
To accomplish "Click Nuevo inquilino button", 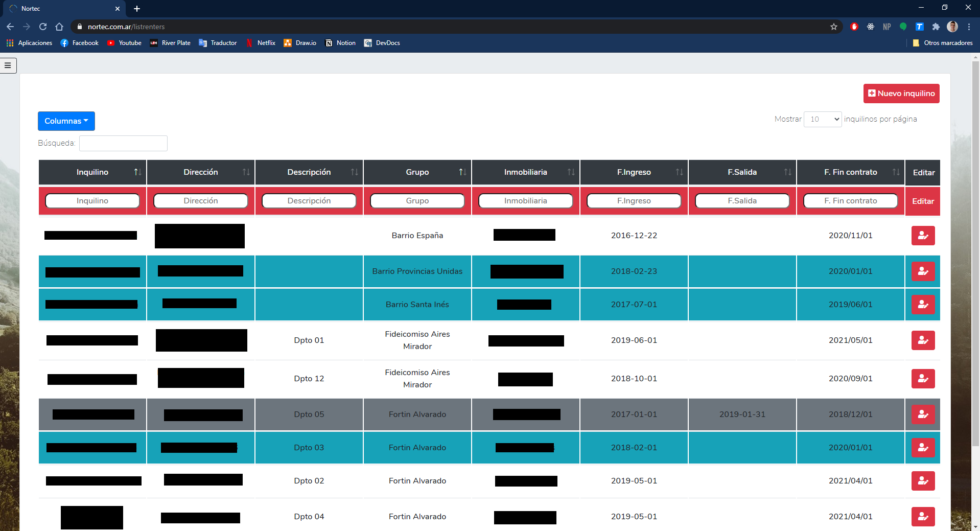I will (x=901, y=94).
